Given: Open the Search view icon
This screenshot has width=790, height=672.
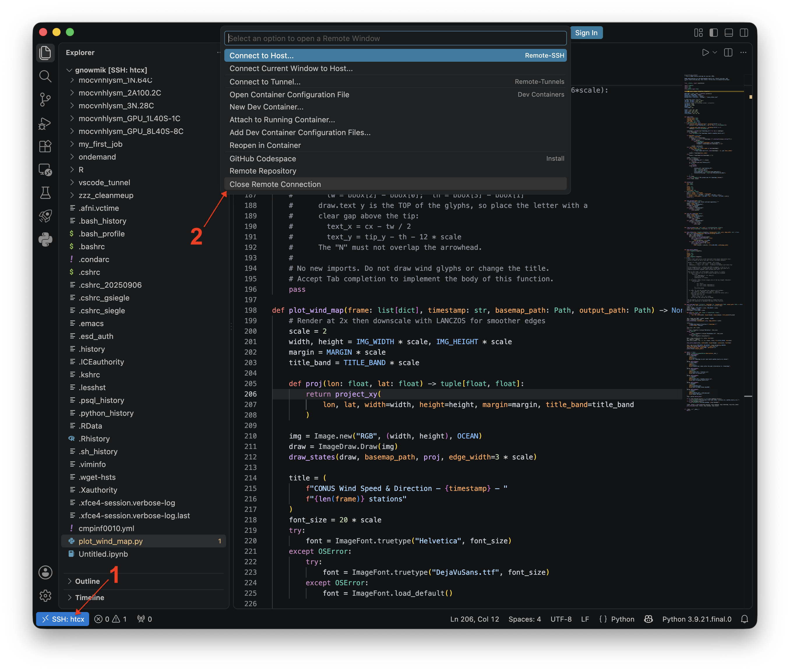Looking at the screenshot, I should [45, 76].
